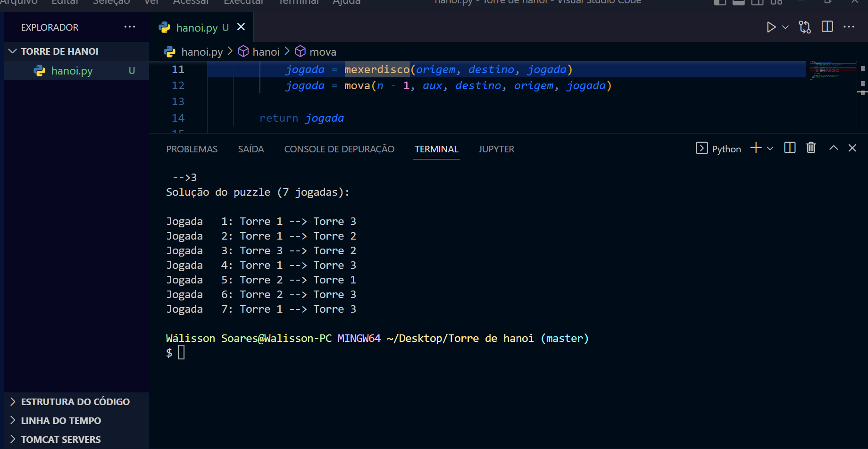Open the terminal launch profile dropdown
This screenshot has height=449, width=868.
(770, 149)
